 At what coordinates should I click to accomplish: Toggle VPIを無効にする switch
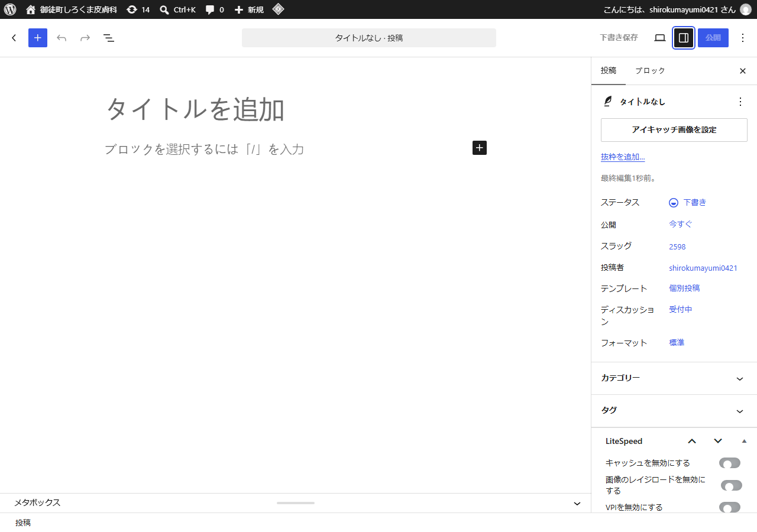(x=730, y=507)
